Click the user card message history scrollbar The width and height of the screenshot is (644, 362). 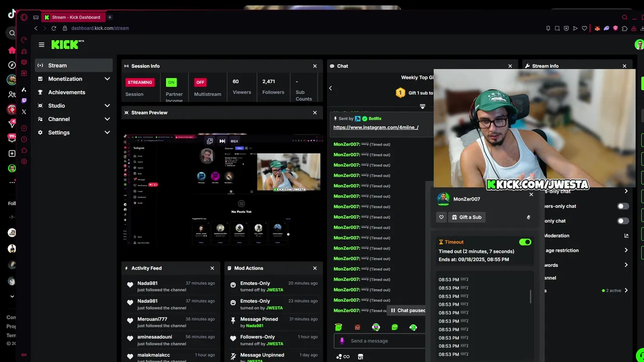pos(531,297)
